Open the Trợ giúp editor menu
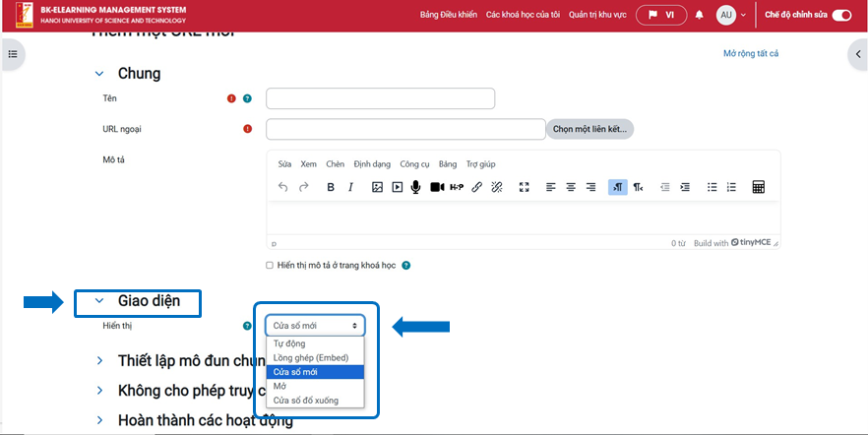The image size is (868, 435). point(480,164)
